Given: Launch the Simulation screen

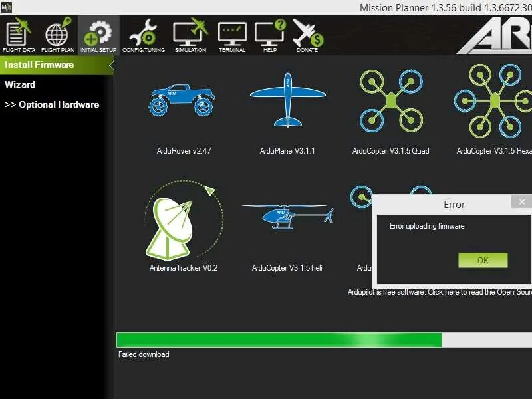Looking at the screenshot, I should pos(190,36).
